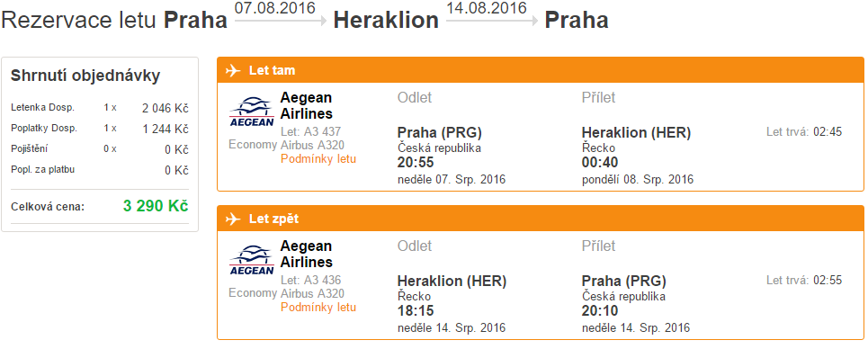Click the Poplatky Dosp. 1 244 Kč row

tap(100, 129)
